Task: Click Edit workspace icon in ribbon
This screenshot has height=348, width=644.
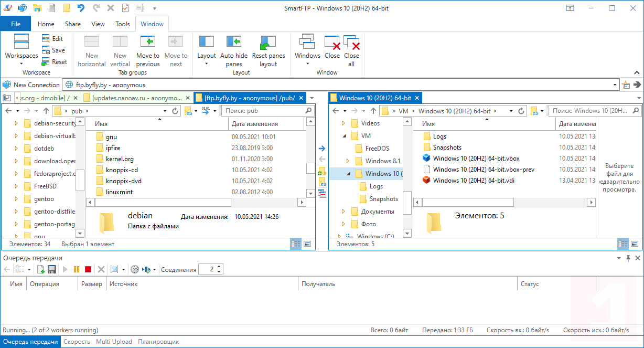Action: click(46, 38)
